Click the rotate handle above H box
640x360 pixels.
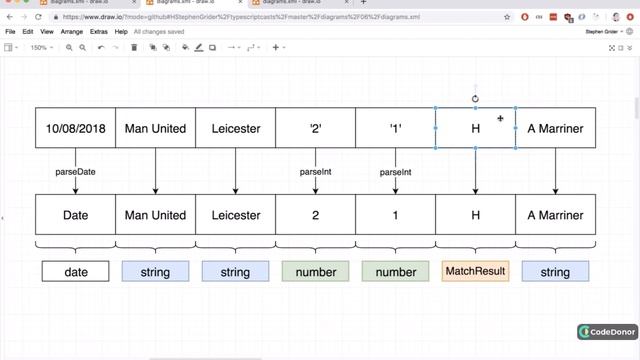pos(475,99)
